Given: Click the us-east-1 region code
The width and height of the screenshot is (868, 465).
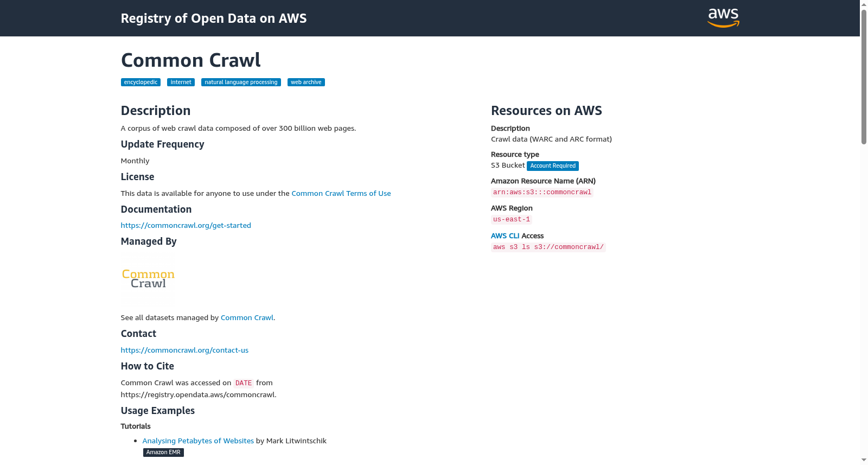Looking at the screenshot, I should click(x=512, y=220).
